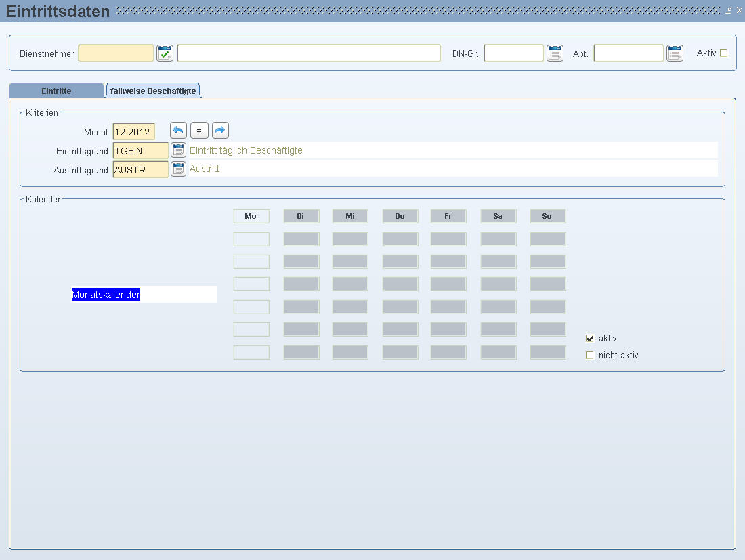Click the Di weekday header button
Image resolution: width=745 pixels, height=560 pixels.
pyautogui.click(x=301, y=216)
